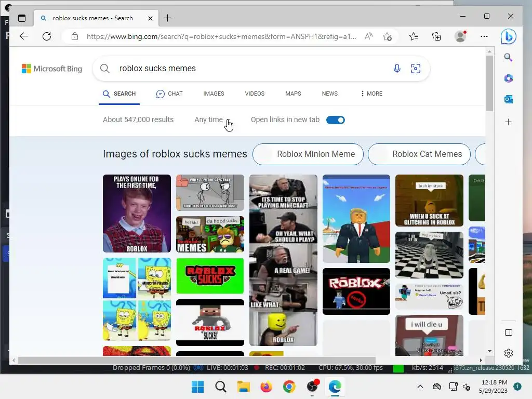532x399 pixels.
Task: Show hidden system tray icons
Action: [x=420, y=387]
